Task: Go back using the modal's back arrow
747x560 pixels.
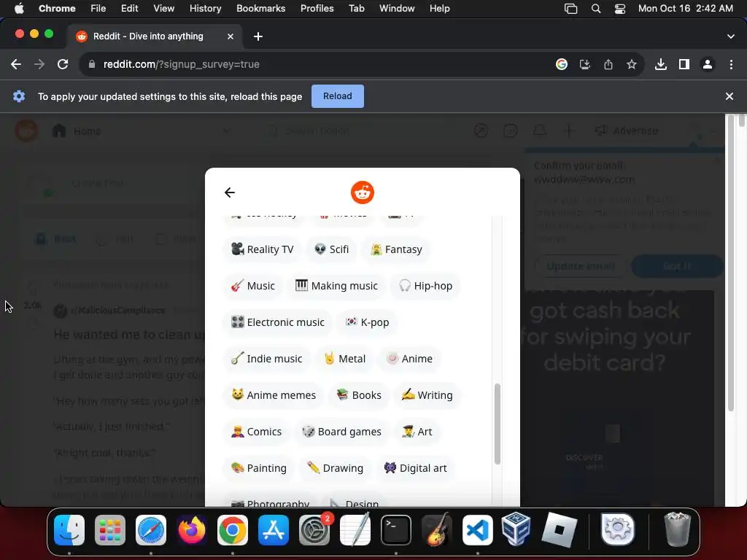Action: (x=230, y=192)
